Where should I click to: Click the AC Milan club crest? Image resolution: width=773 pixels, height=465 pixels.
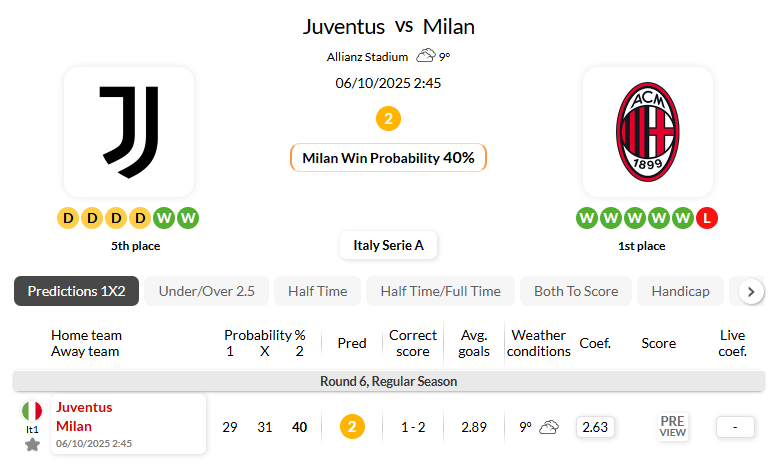(648, 131)
